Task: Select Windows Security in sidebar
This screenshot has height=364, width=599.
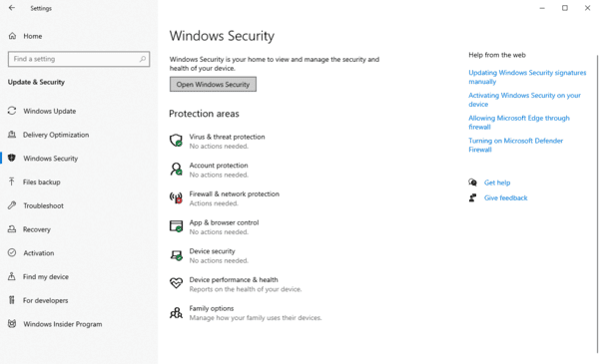Action: click(x=51, y=159)
